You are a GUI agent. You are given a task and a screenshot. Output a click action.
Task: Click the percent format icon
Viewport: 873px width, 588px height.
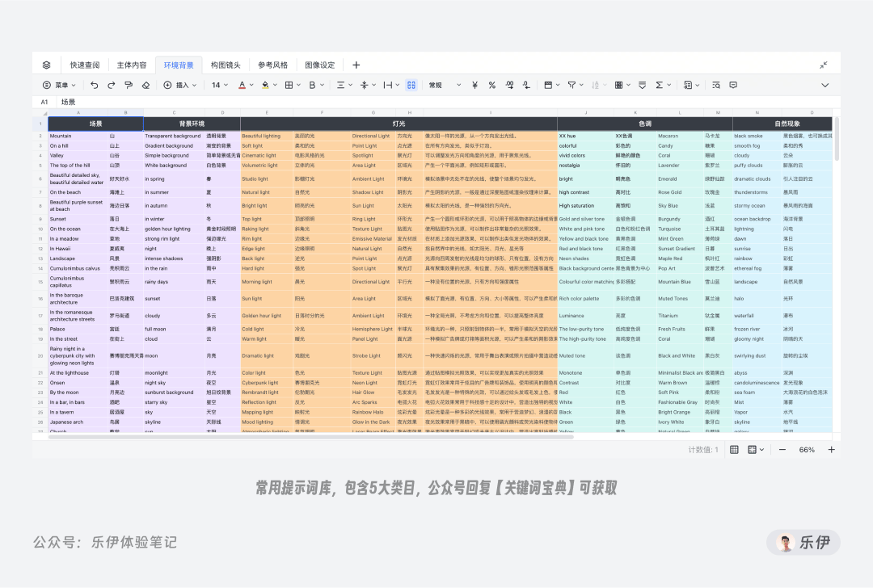click(492, 85)
